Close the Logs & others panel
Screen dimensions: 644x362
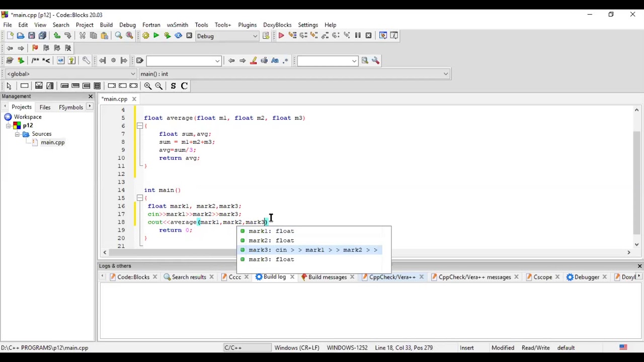[639, 266]
